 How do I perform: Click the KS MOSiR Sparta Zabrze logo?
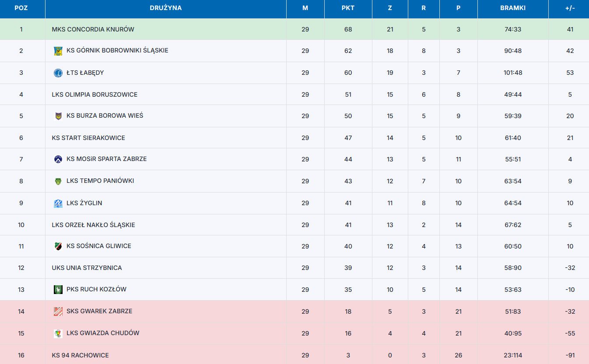point(58,159)
